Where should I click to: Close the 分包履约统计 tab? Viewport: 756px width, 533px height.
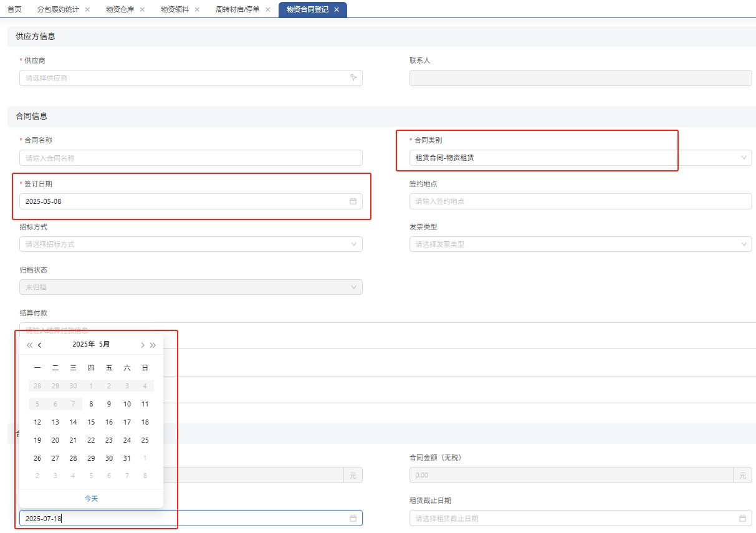pos(87,10)
